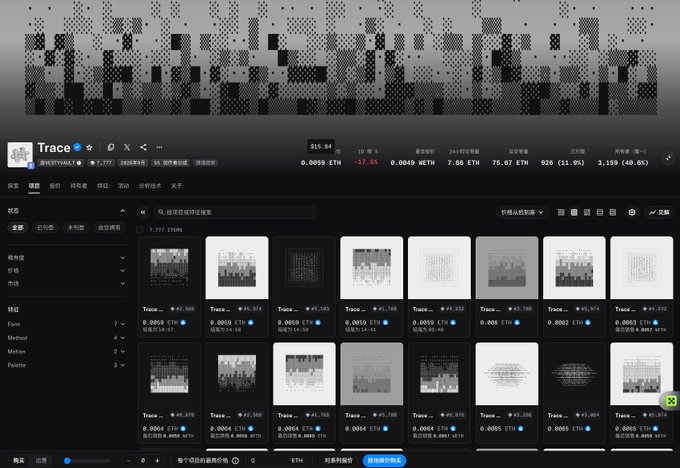Viewport: 680px width, 468px height.
Task: Expand the 价格 price filter
Action: (x=66, y=271)
